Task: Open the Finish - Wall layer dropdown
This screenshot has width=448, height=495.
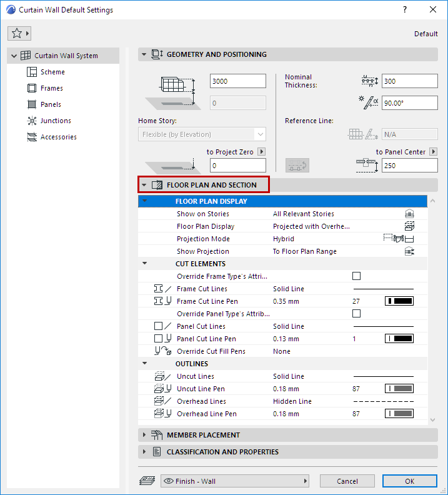Action: pyautogui.click(x=235, y=481)
